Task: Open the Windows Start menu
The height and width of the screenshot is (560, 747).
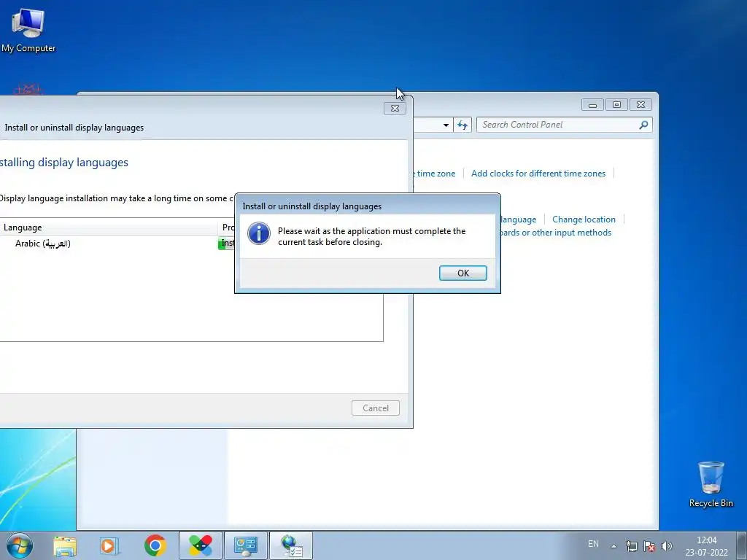Action: pos(20,545)
